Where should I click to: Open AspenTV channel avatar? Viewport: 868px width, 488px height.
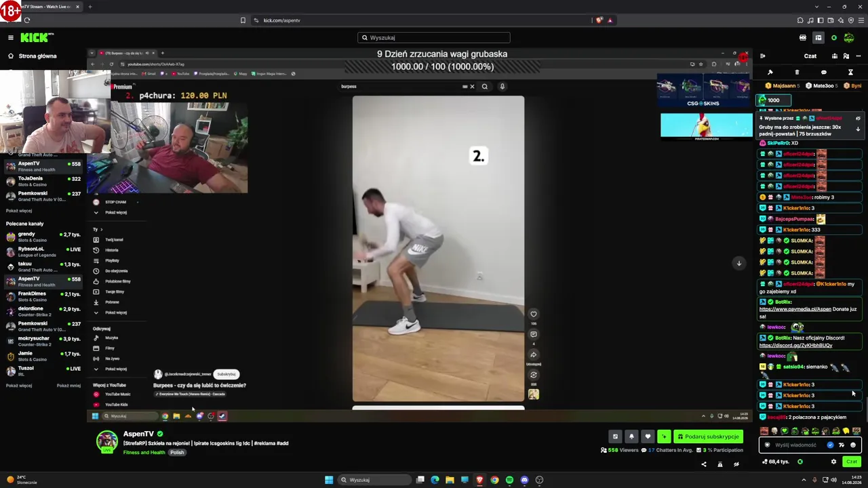(x=106, y=442)
